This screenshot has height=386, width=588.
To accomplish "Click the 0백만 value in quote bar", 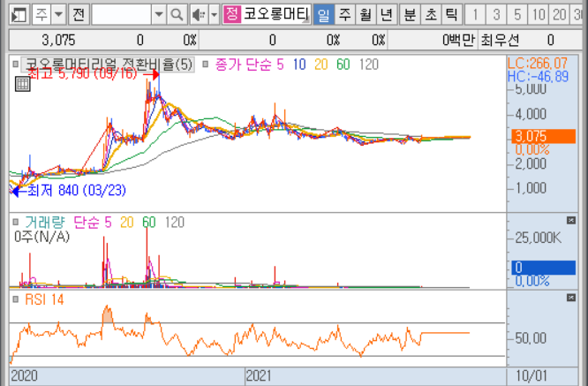I will click(458, 40).
